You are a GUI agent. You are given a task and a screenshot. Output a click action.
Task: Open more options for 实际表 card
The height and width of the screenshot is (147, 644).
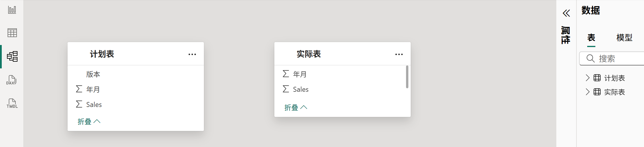pos(399,54)
